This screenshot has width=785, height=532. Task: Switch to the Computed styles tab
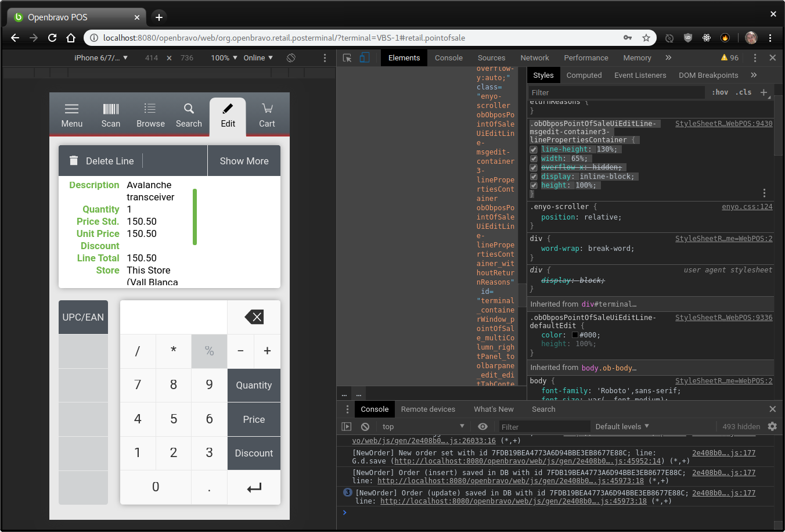coord(584,75)
